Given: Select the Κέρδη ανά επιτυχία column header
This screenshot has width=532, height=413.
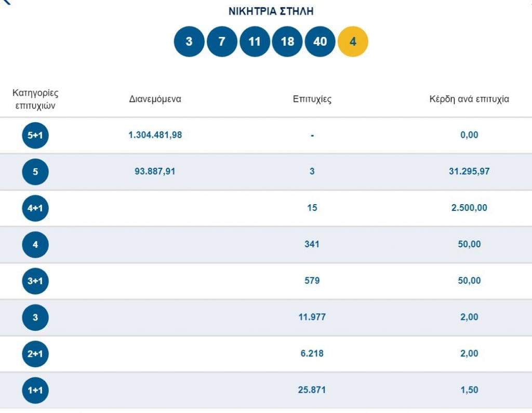Looking at the screenshot, I should 469,99.
